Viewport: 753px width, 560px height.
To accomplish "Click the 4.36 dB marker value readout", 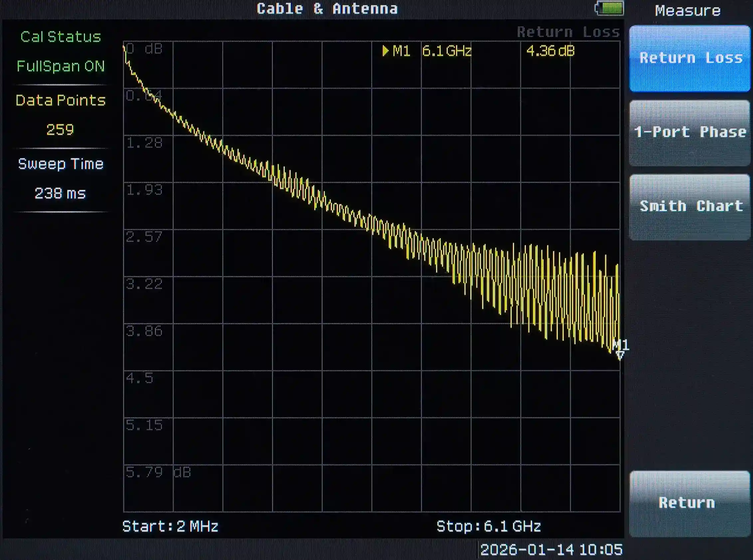I will (x=550, y=51).
